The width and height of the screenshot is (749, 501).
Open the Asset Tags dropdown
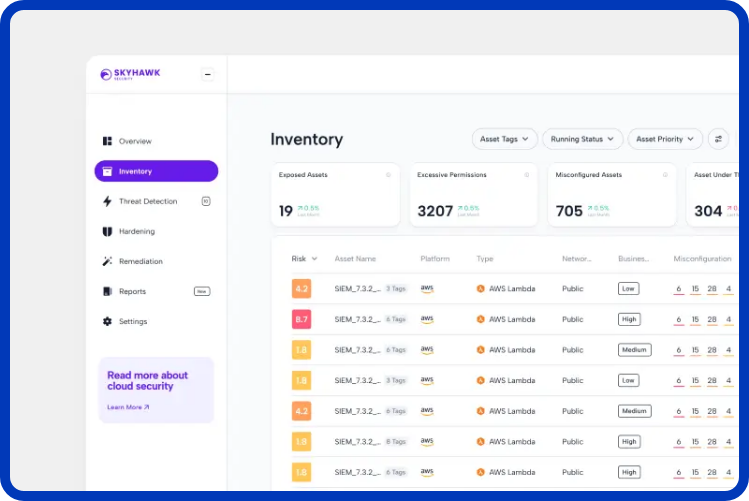coord(504,139)
